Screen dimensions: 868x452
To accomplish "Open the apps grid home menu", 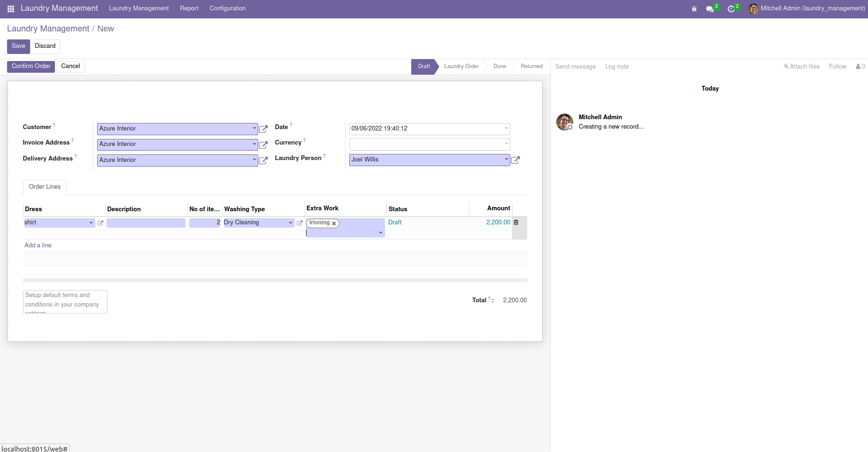I will tap(11, 8).
